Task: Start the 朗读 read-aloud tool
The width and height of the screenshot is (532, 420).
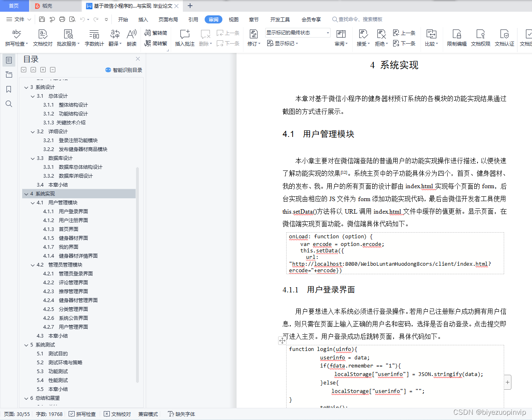Action: pos(132,38)
